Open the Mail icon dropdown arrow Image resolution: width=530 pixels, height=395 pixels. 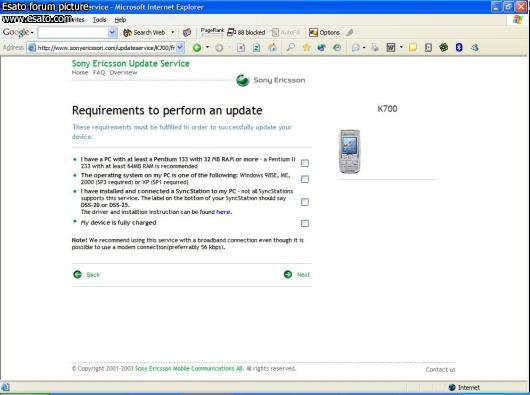364,48
